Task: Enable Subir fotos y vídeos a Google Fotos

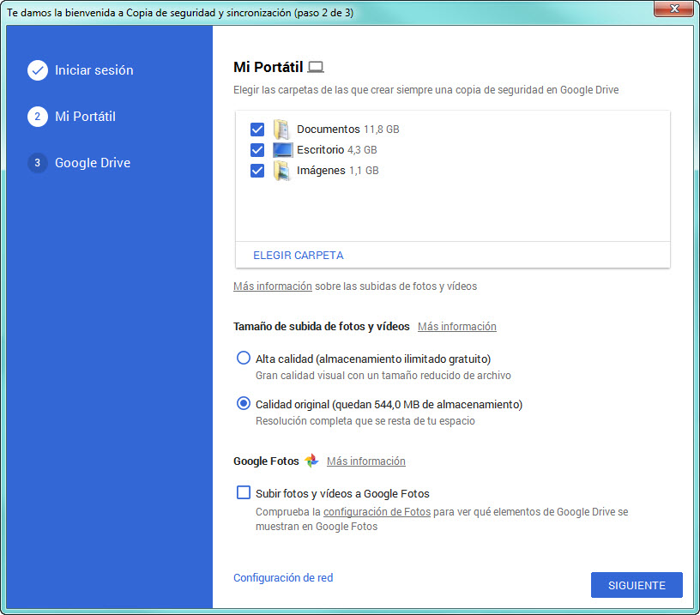Action: point(244,492)
